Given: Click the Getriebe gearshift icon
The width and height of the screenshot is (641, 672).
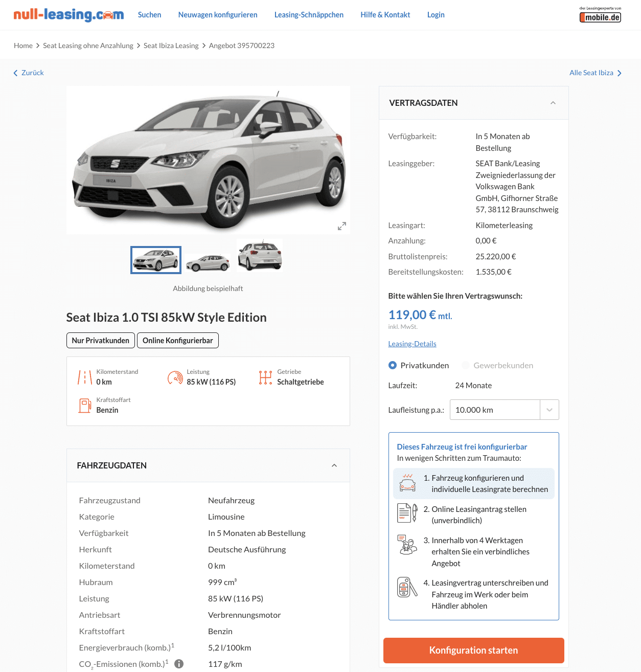Looking at the screenshot, I should pyautogui.click(x=265, y=377).
